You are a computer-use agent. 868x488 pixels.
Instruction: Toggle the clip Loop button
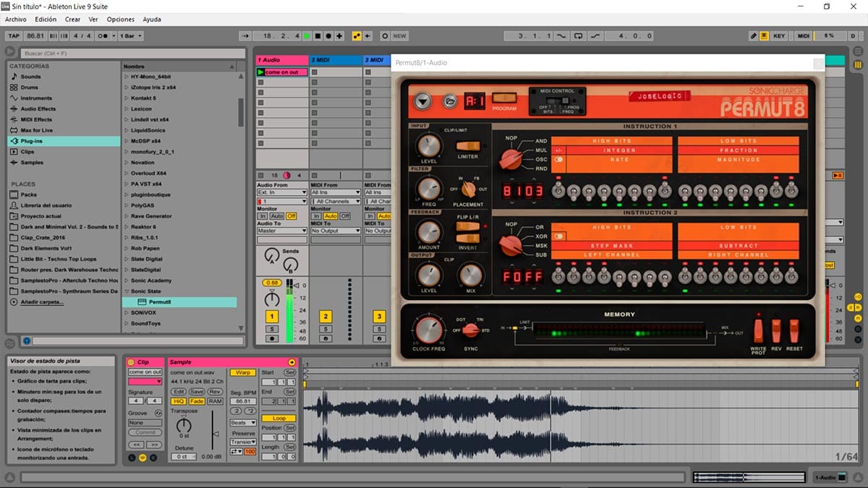[x=278, y=418]
